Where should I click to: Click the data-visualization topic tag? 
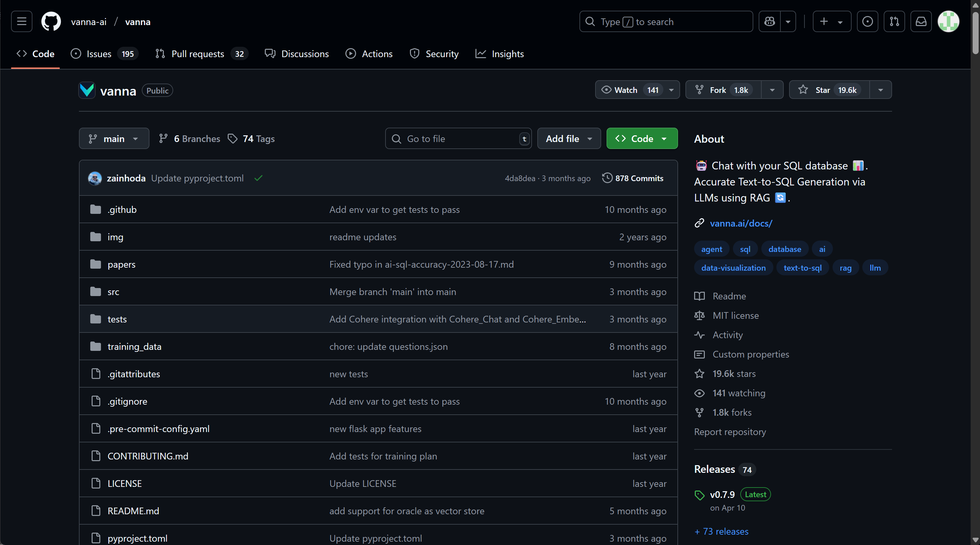point(733,268)
